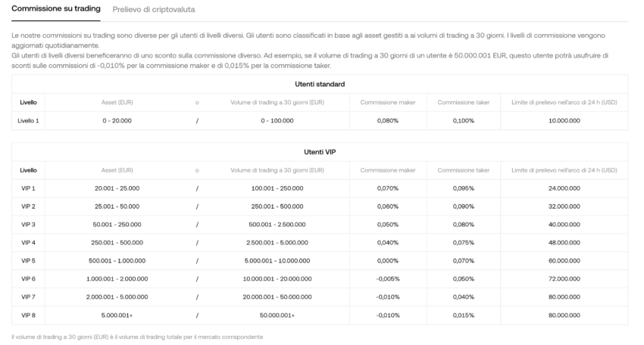
Task: Click the 72.000.000 withdrawal limit cell
Action: tap(564, 278)
